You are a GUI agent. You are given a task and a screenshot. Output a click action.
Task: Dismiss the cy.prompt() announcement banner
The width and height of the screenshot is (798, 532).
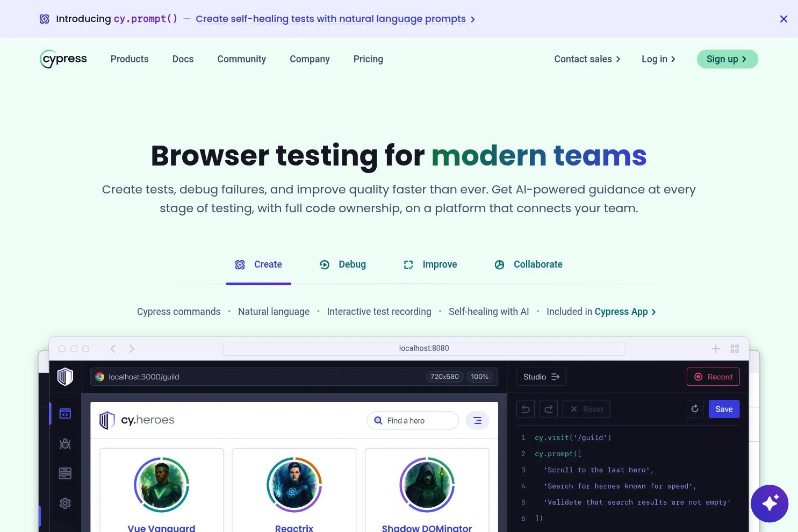[x=783, y=19]
